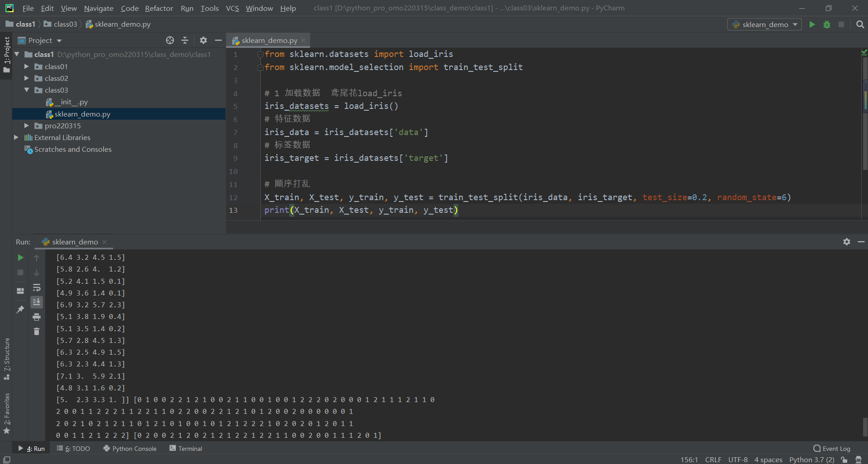Toggle soft-wrap in Run console
Image resolution: width=868 pixels, height=464 pixels.
[x=37, y=287]
